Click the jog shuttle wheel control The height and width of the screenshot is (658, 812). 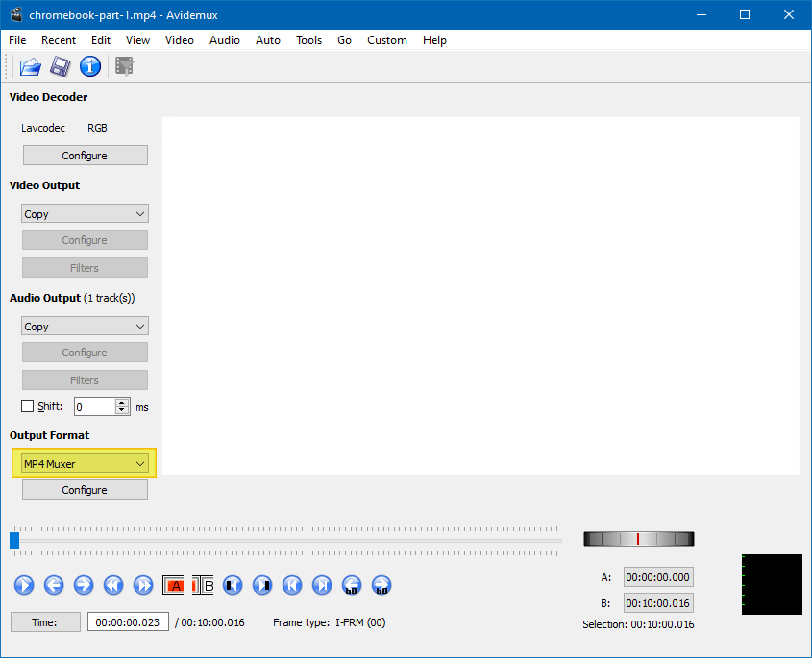(x=638, y=539)
